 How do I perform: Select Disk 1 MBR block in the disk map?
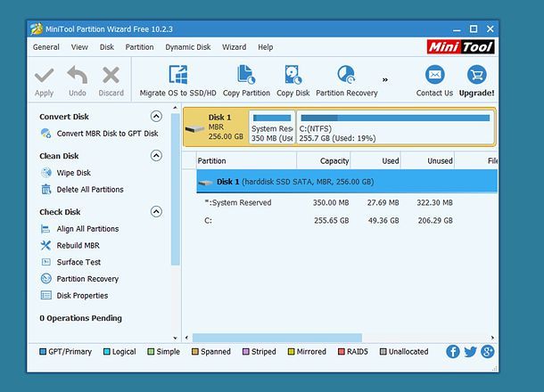tap(216, 127)
